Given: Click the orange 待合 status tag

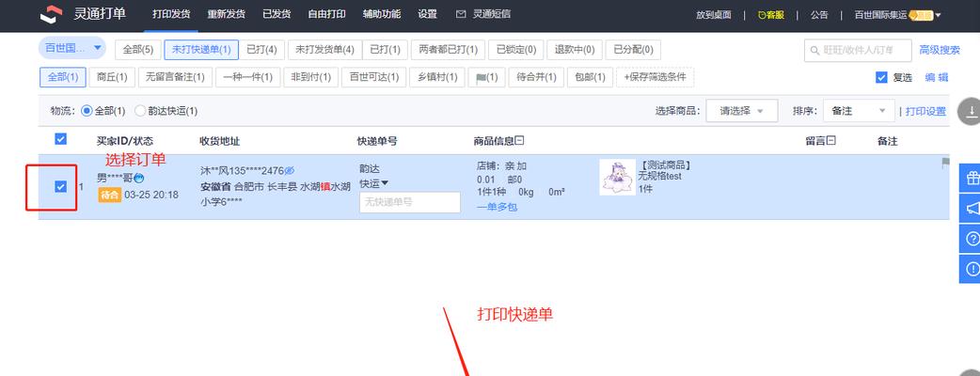Looking at the screenshot, I should (x=109, y=195).
